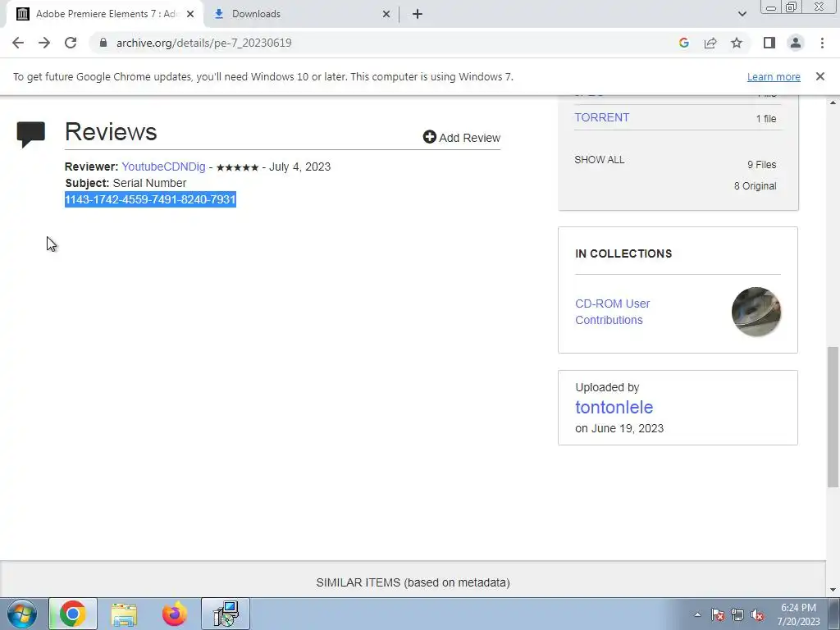Click the Add Review button
The width and height of the screenshot is (840, 630).
(462, 138)
